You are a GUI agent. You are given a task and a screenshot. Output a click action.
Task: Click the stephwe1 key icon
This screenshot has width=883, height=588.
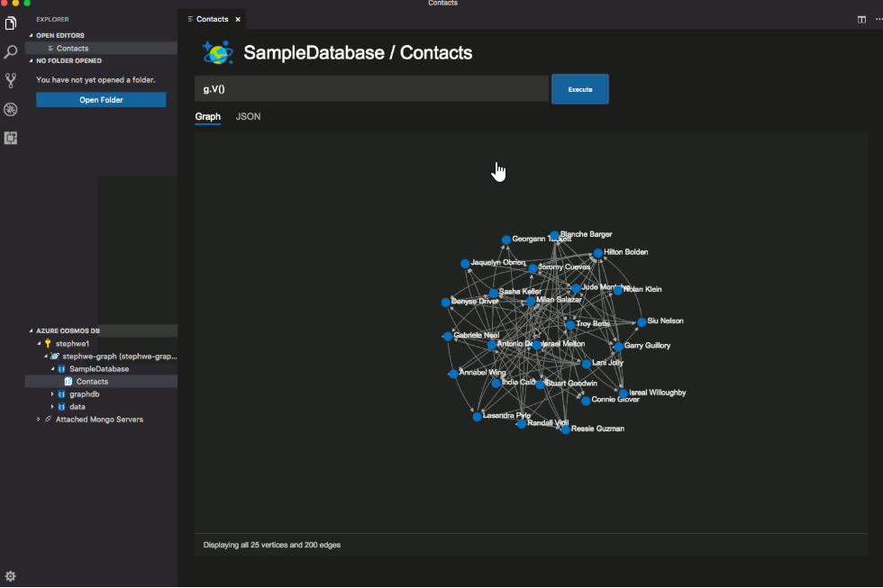click(48, 343)
